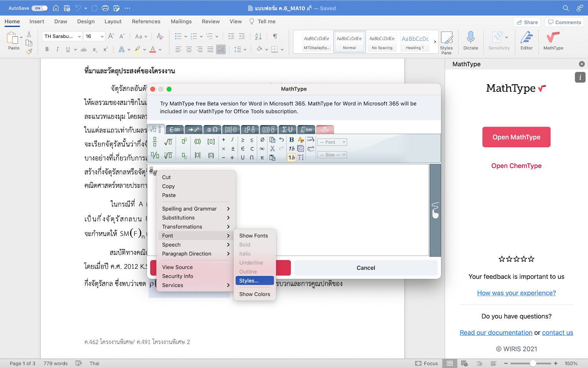Cancel the MathType editor dialog
Image resolution: width=588 pixels, height=368 pixels.
(366, 268)
